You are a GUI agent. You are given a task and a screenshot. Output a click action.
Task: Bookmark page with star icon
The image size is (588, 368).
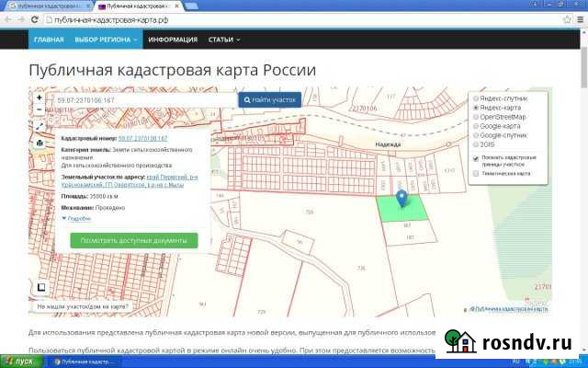pos(567,19)
